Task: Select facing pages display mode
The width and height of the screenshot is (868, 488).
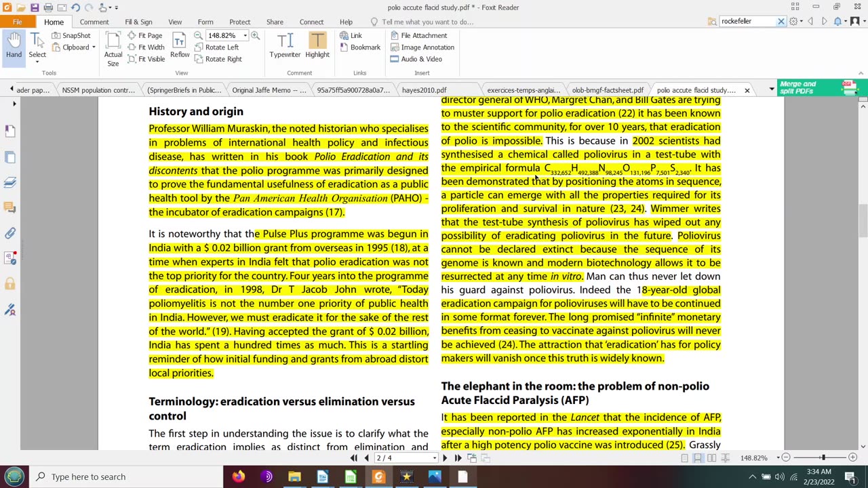Action: (x=711, y=458)
